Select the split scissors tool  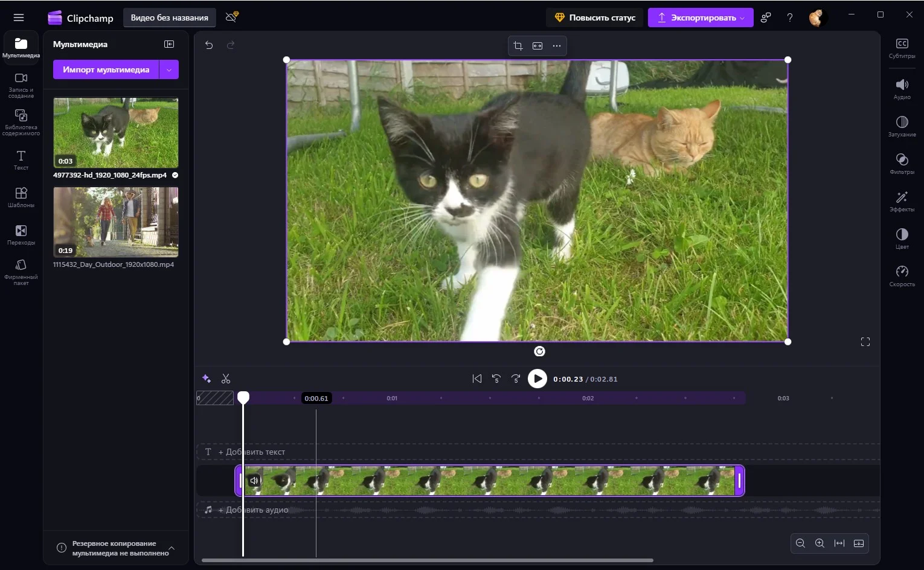point(226,379)
